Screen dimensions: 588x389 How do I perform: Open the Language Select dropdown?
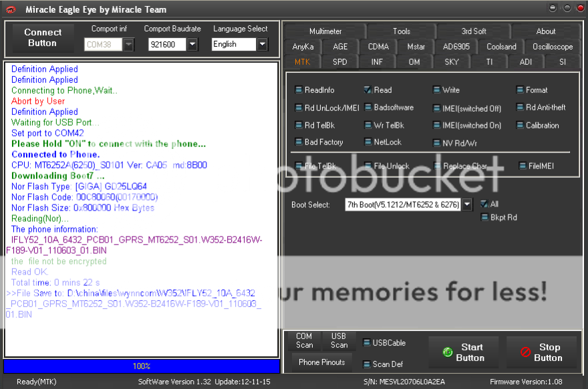click(262, 44)
